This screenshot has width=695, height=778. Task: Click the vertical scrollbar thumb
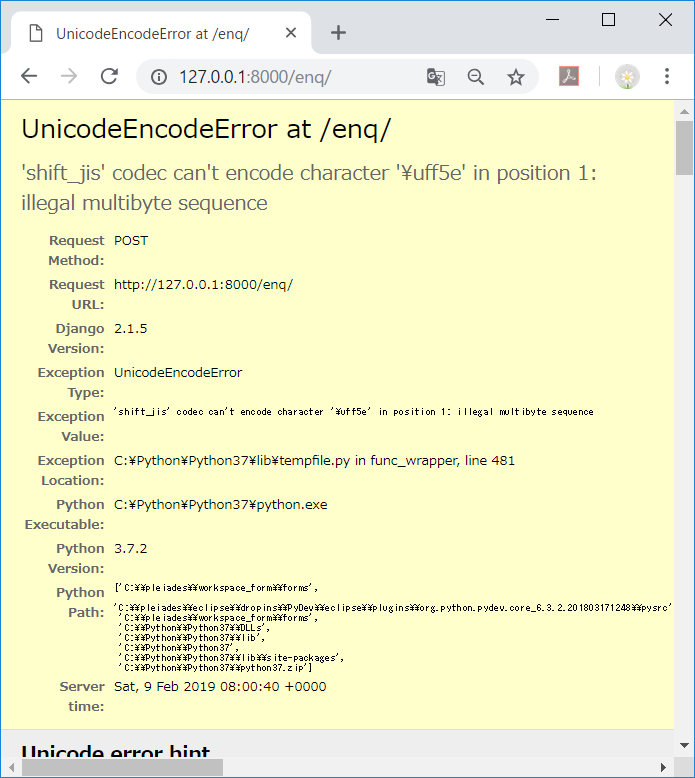(x=685, y=148)
